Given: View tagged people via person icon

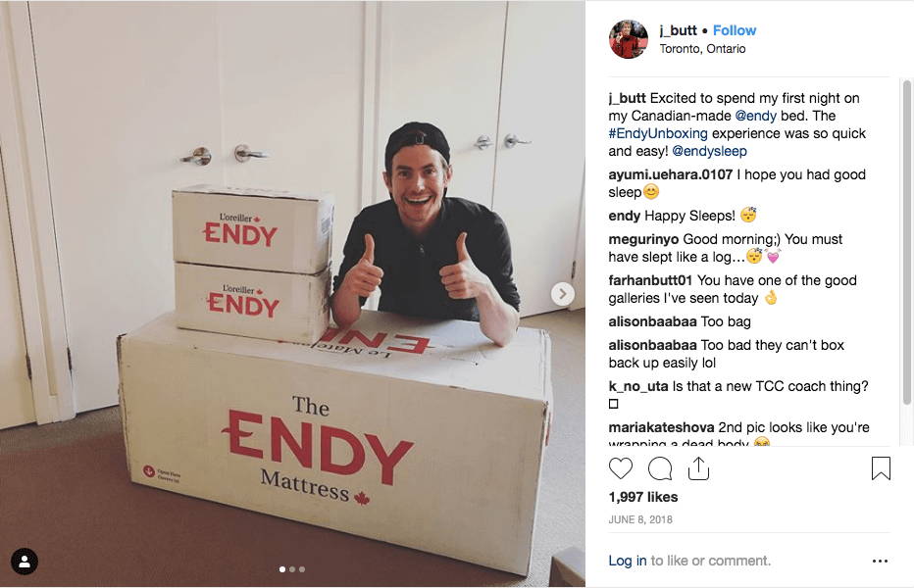Looking at the screenshot, I should coord(25,562).
